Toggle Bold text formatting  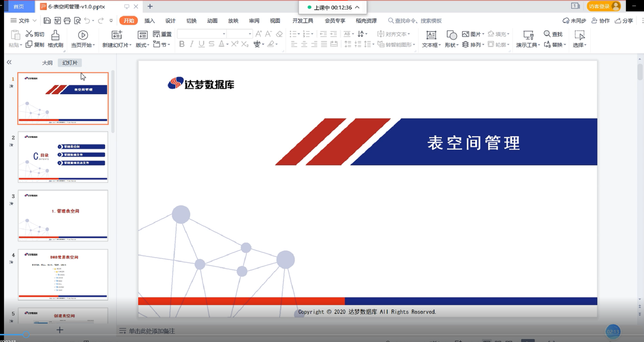coord(182,44)
